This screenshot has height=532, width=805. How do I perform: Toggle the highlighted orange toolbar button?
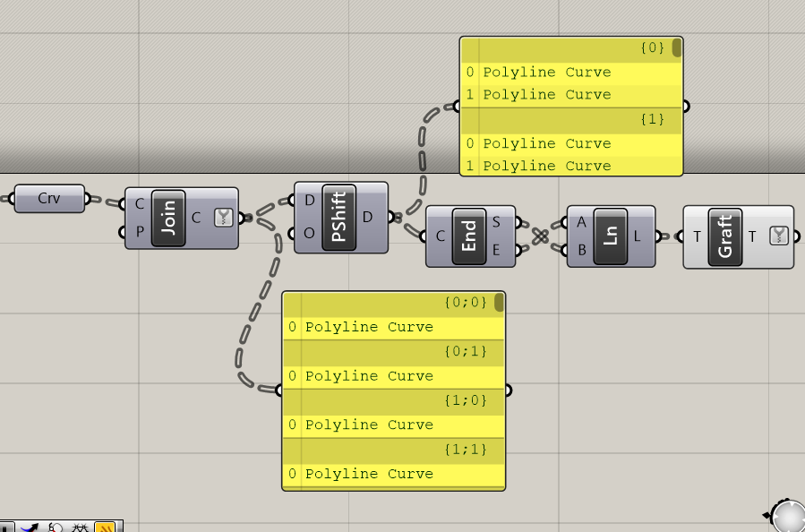click(x=106, y=528)
